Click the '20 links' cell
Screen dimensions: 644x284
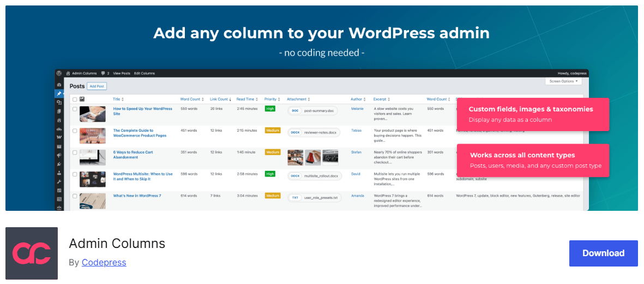215,109
